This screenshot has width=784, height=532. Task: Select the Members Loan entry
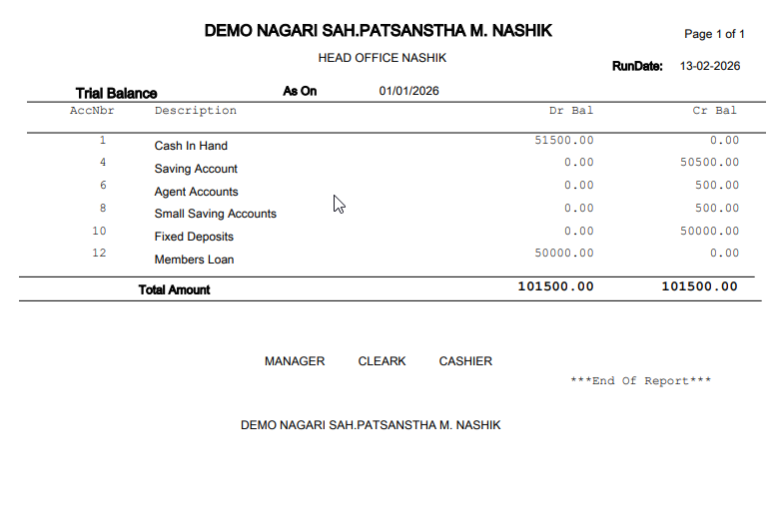point(194,260)
